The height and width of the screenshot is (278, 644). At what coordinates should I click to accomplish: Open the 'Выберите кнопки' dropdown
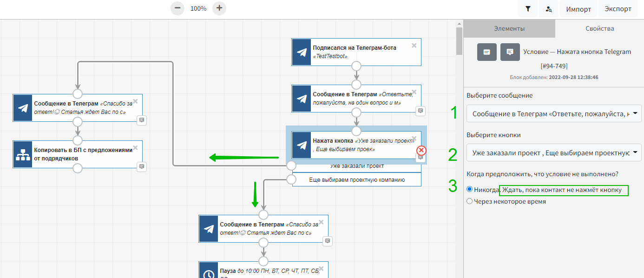[553, 152]
